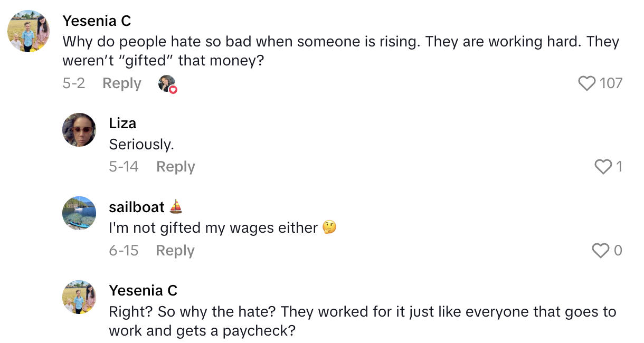Click the 5-14 timestamp on Liza's reply

[124, 167]
